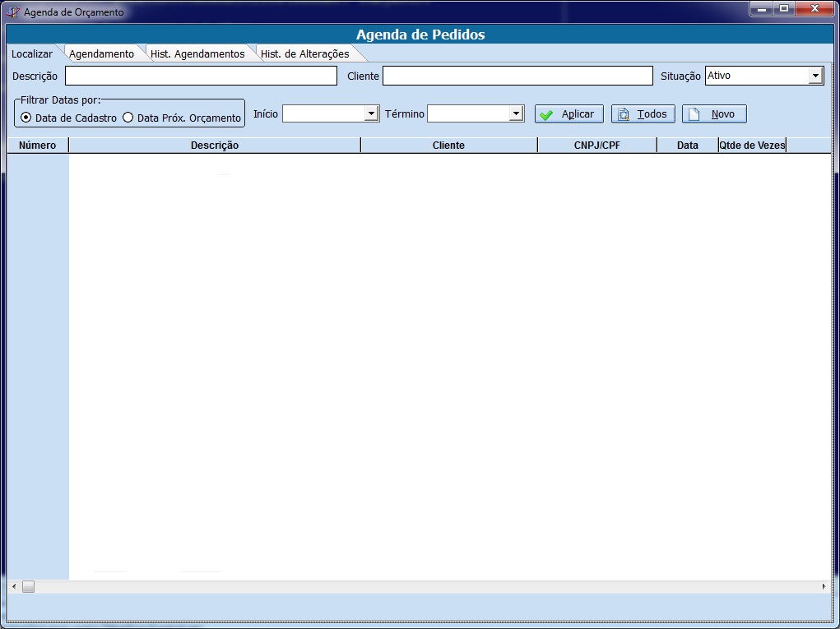Open the Situação dropdown showing Ativo
840x629 pixels.
click(815, 76)
